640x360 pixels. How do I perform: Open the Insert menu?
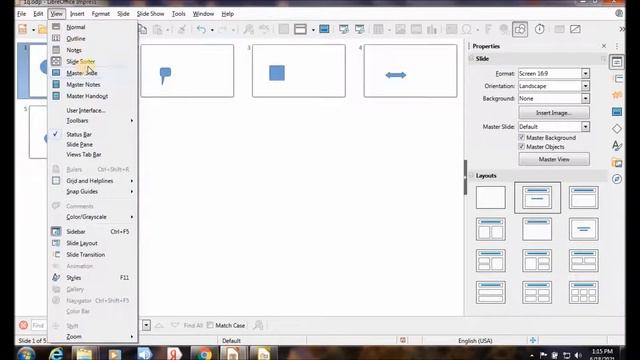[x=77, y=14]
